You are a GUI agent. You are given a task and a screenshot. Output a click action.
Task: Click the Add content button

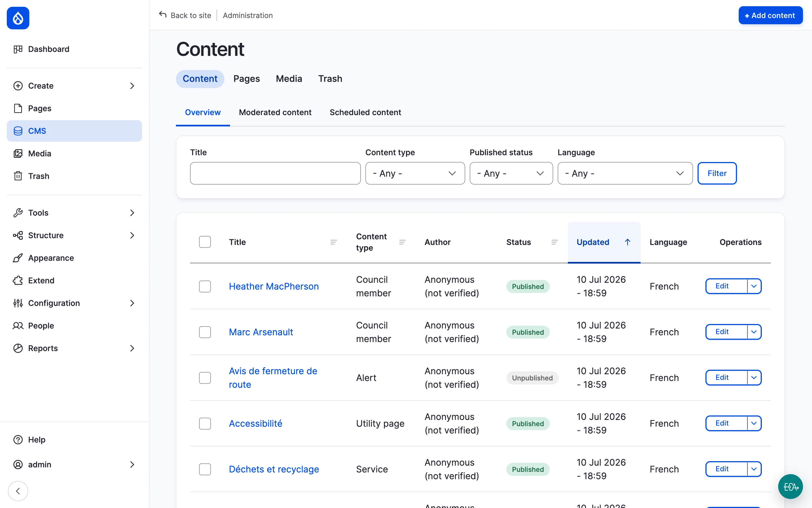coord(770,16)
